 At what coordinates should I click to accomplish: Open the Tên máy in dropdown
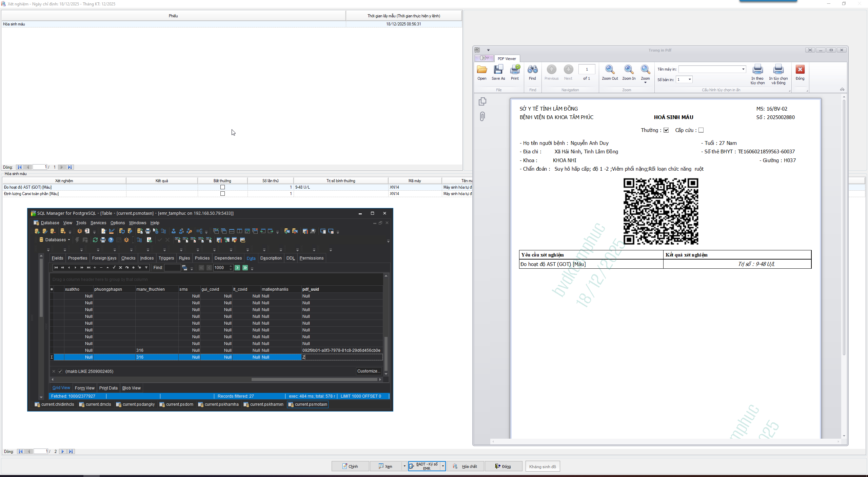point(743,69)
